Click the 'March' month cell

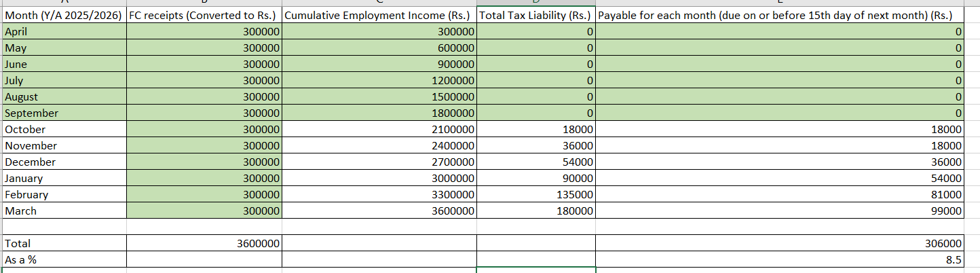tap(63, 211)
